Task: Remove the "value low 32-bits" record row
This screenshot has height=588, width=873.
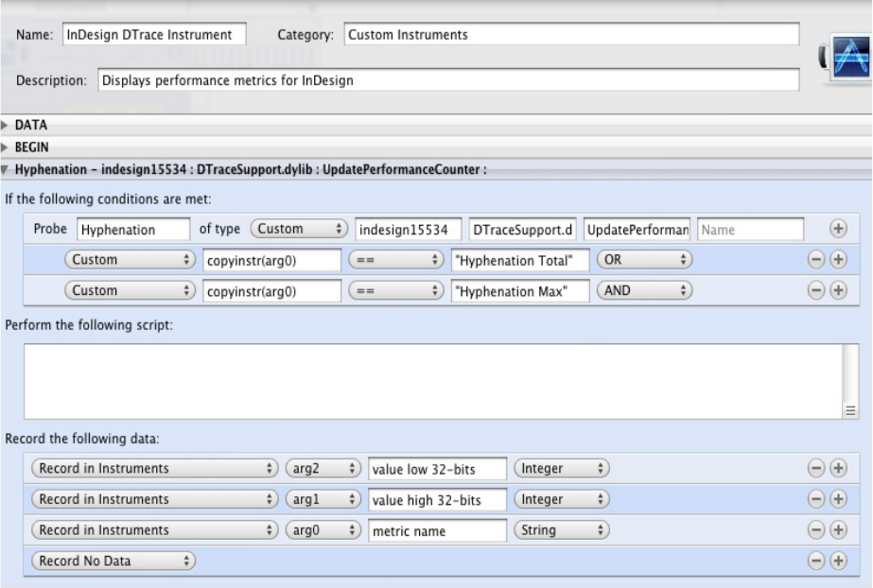Action: (x=817, y=468)
